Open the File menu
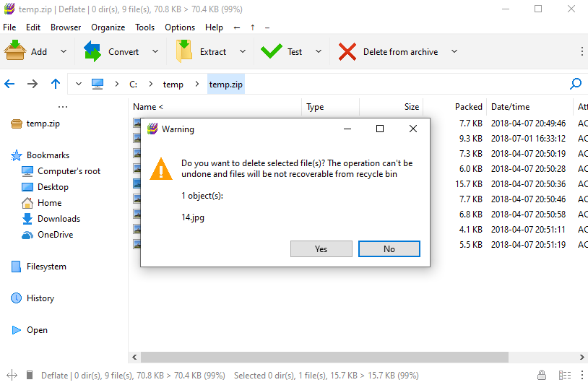The height and width of the screenshot is (385, 588). click(x=9, y=27)
